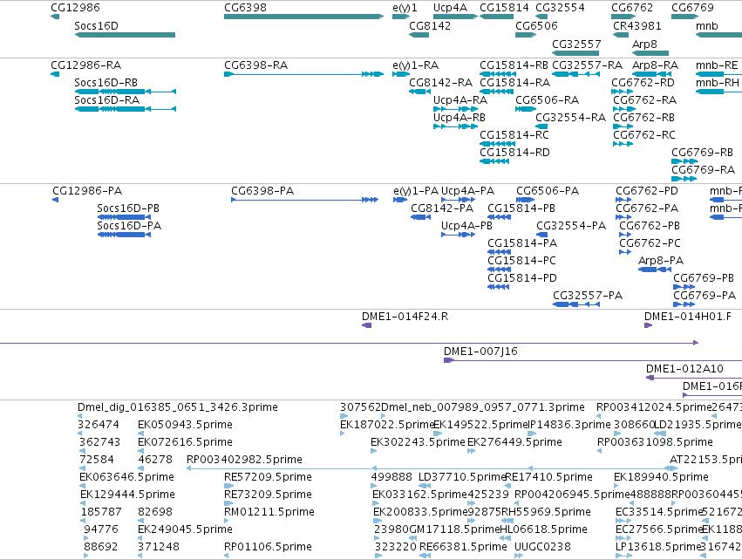742x560 pixels.
Task: Select transcript CG6762-RC
Action: (x=623, y=144)
